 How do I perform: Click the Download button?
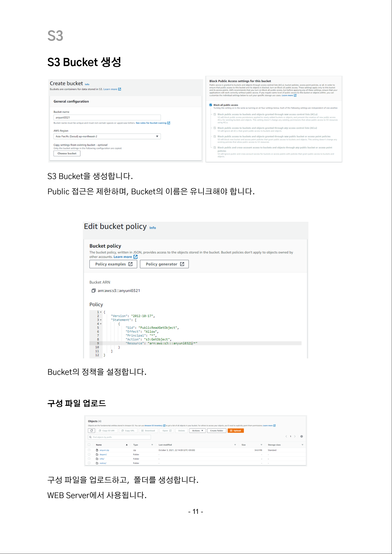(x=148, y=431)
